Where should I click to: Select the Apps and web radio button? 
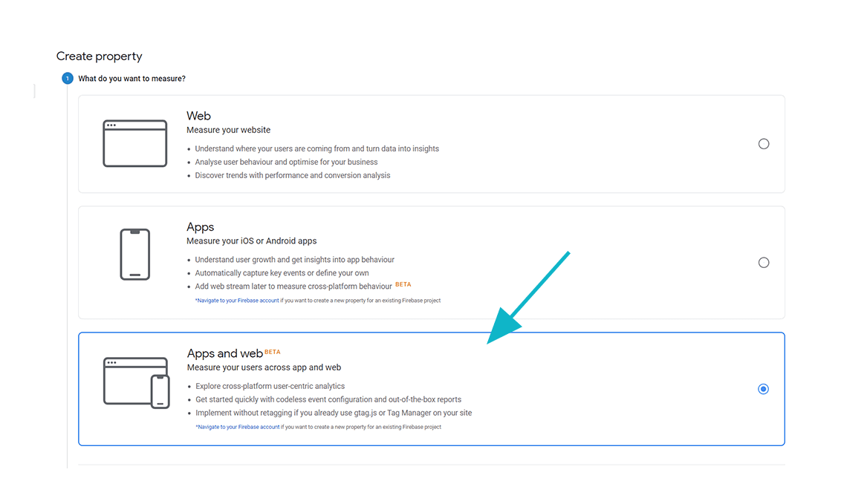[x=764, y=389]
